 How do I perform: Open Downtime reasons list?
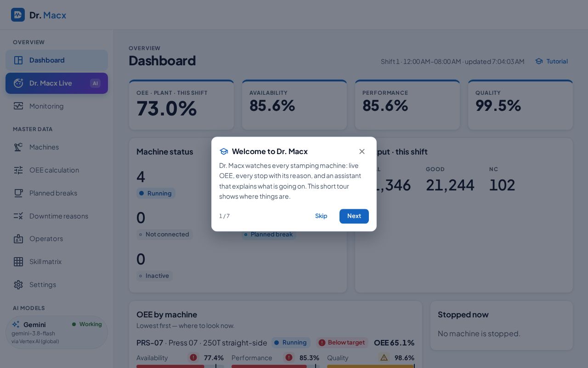pos(57,216)
